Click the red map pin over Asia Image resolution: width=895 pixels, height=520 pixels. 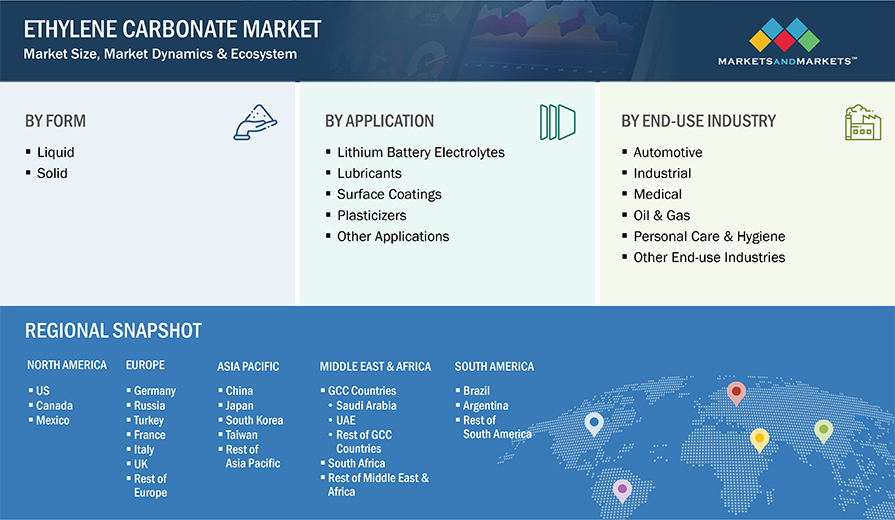point(736,393)
